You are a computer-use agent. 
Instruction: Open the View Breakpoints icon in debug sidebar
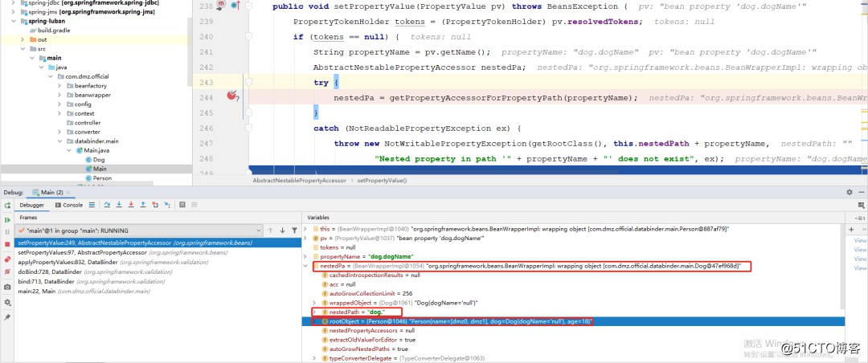(7, 259)
